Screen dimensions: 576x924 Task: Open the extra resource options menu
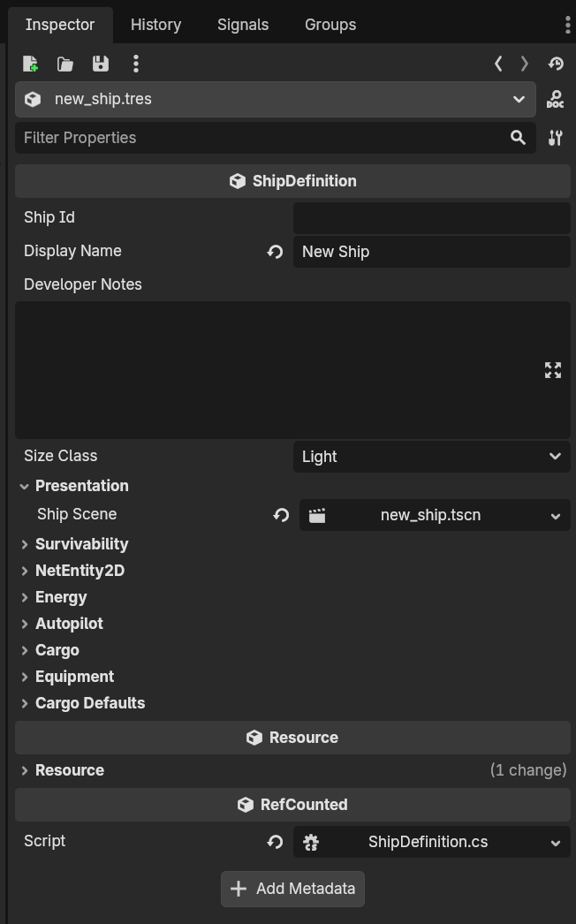coord(135,64)
